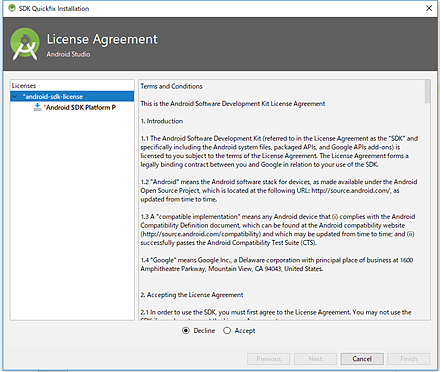This screenshot has height=372, width=440.
Task: Select the Decline radio button
Action: click(x=186, y=330)
